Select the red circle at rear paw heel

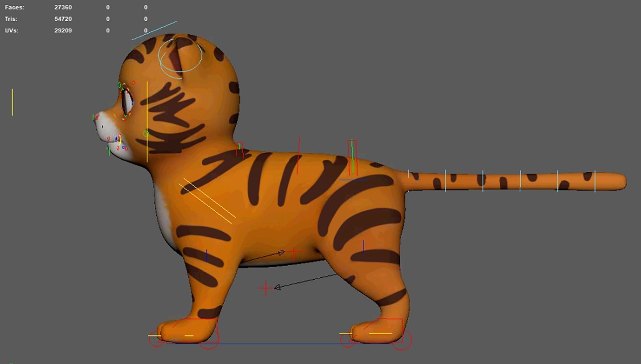click(x=402, y=340)
